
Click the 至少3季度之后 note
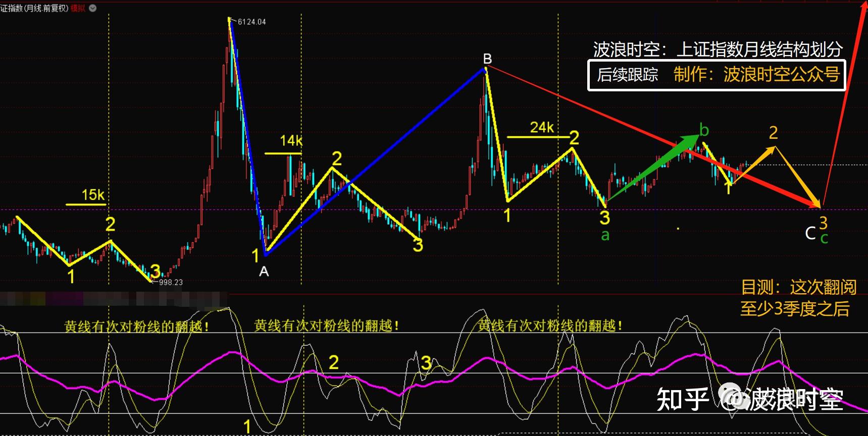coord(795,308)
